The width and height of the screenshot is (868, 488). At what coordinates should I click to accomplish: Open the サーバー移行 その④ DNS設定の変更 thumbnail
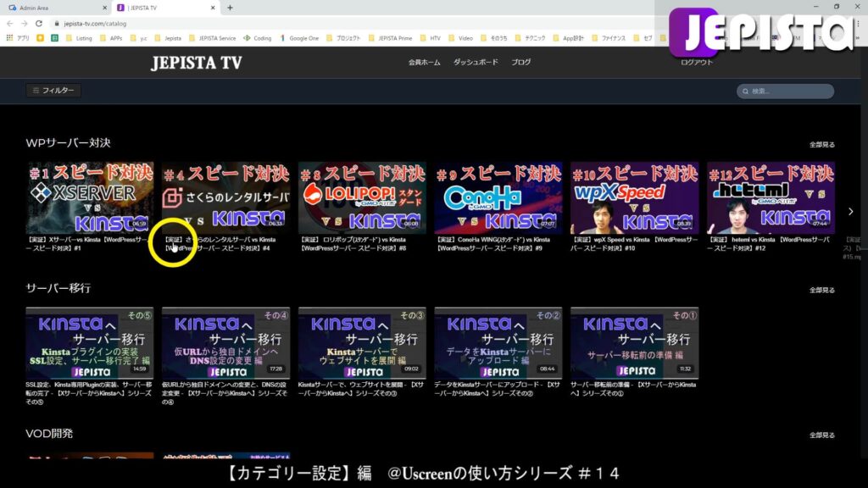coord(225,343)
